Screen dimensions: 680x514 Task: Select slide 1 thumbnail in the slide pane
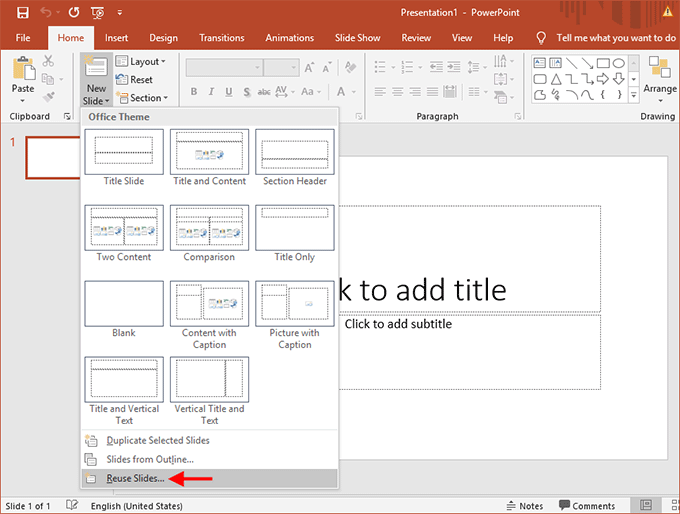[x=53, y=157]
